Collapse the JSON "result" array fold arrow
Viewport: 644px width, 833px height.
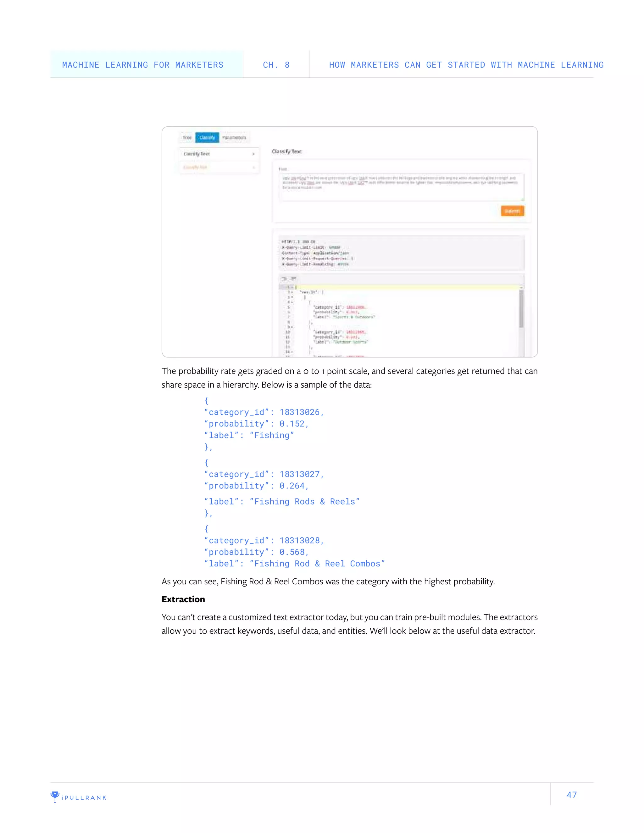[x=292, y=292]
